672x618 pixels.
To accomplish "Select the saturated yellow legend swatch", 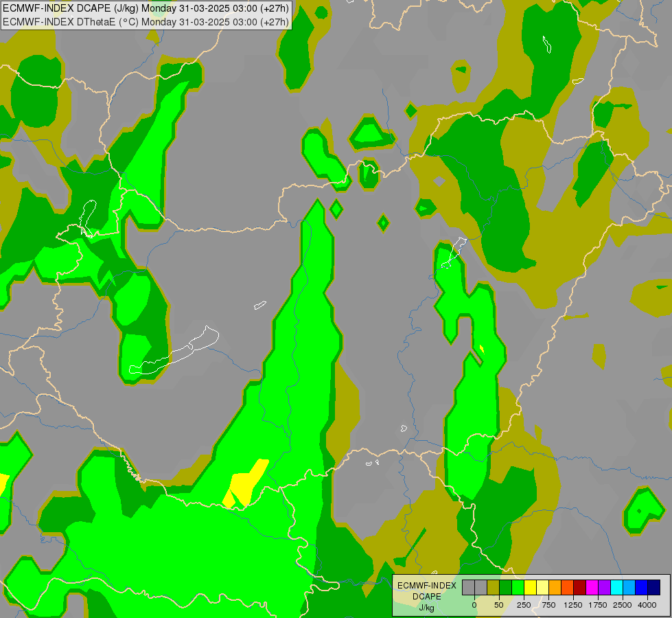I will pyautogui.click(x=530, y=588).
